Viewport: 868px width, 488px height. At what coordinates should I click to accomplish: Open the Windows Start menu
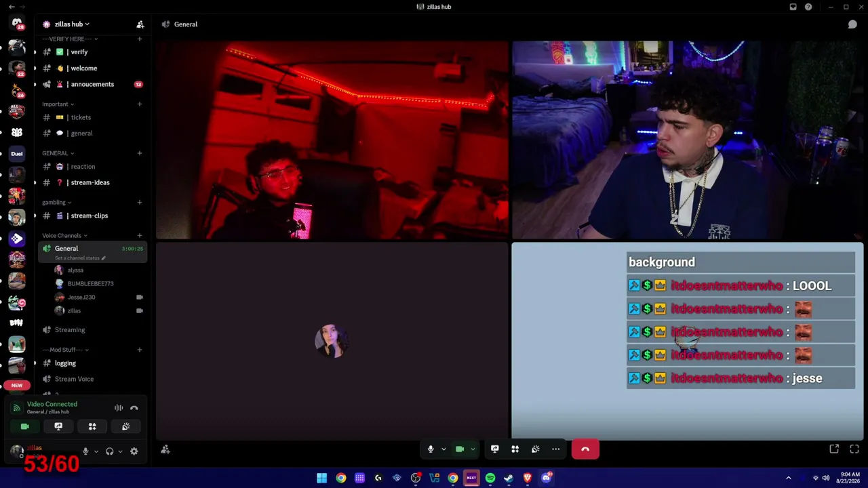(x=322, y=478)
